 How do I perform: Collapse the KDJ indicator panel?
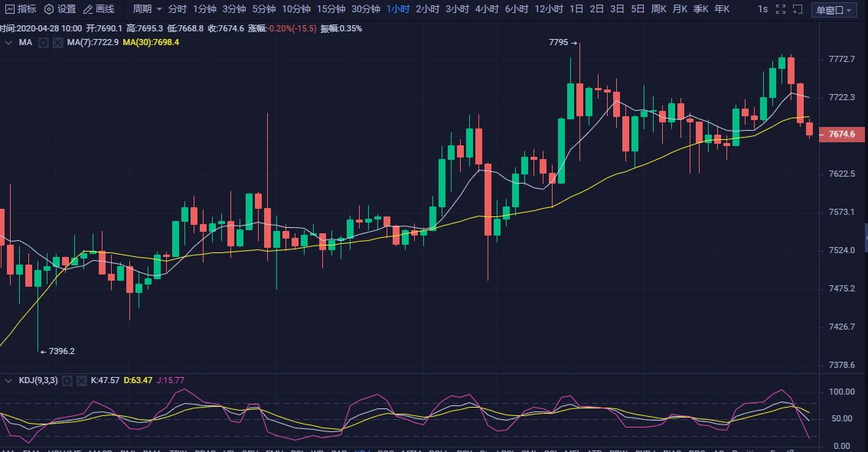8,380
